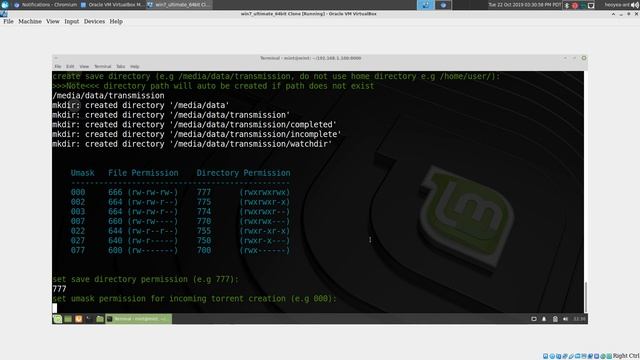The width and height of the screenshot is (640, 360).
Task: Launch the orange app icon in guest taskbar
Action: tap(78, 319)
